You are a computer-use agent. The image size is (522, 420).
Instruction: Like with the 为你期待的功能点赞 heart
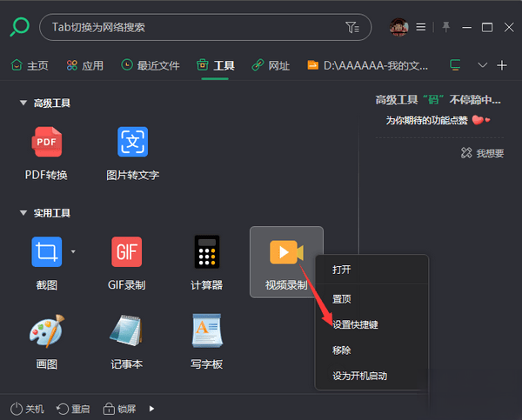[x=481, y=120]
